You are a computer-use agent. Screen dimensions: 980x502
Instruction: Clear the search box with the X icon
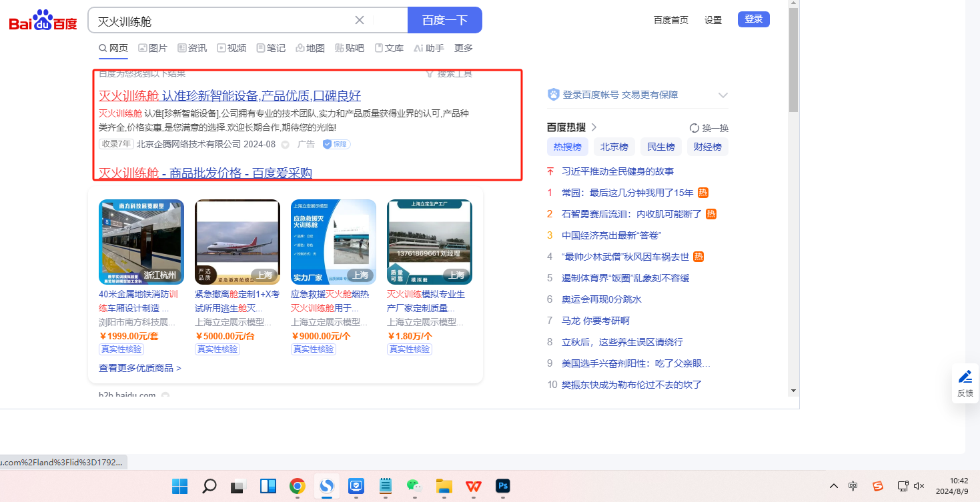pyautogui.click(x=360, y=20)
